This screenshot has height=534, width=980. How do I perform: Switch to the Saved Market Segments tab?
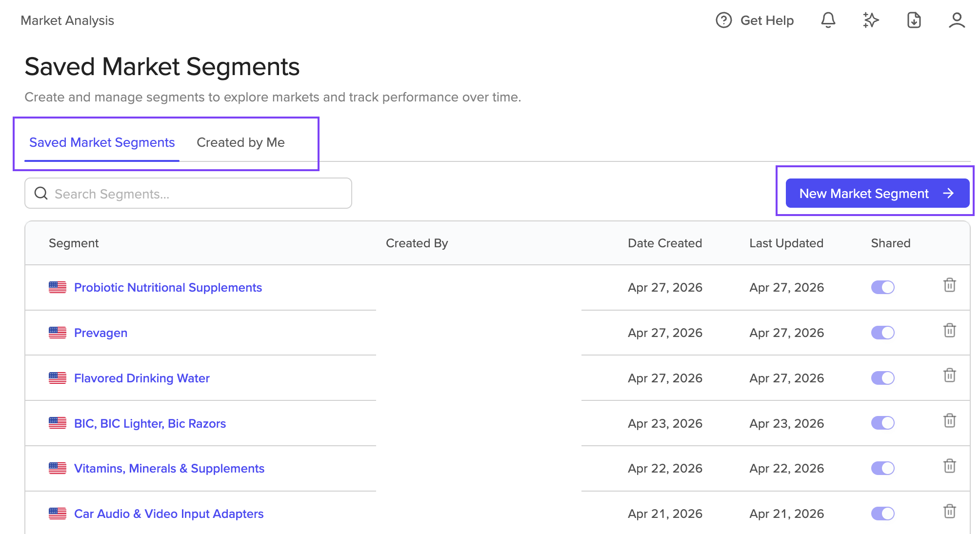[x=102, y=142]
